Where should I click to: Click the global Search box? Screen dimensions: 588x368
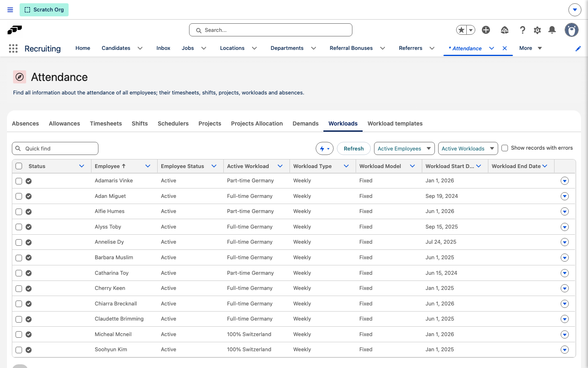point(271,30)
